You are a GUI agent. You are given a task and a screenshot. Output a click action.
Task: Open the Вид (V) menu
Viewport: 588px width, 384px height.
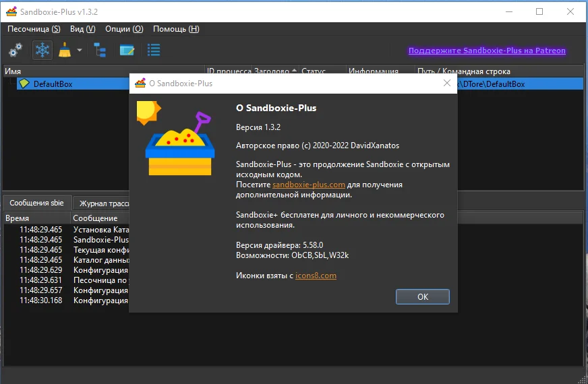[82, 29]
